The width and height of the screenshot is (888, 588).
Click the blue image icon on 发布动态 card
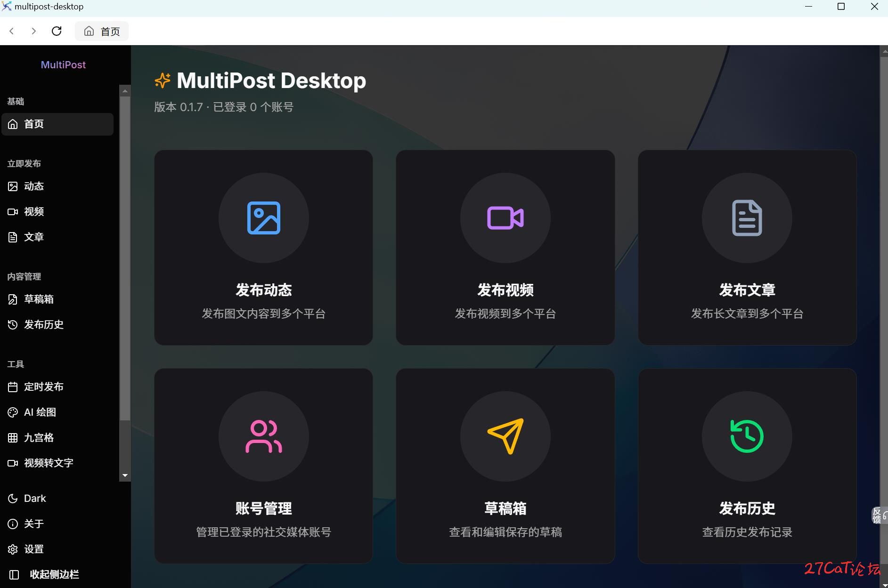coord(264,218)
